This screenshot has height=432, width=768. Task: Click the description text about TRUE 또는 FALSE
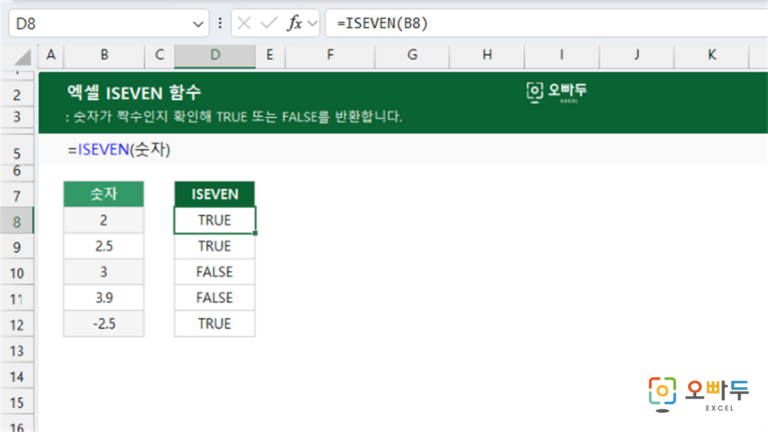[234, 117]
